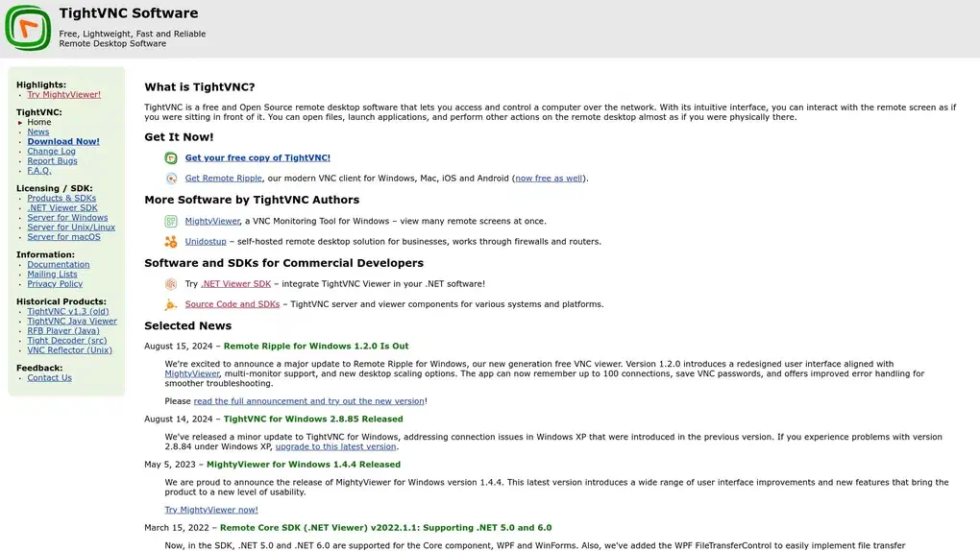The height and width of the screenshot is (551, 980).
Task: Click the 'More Software by TightVNC Authors' heading
Action: click(252, 200)
